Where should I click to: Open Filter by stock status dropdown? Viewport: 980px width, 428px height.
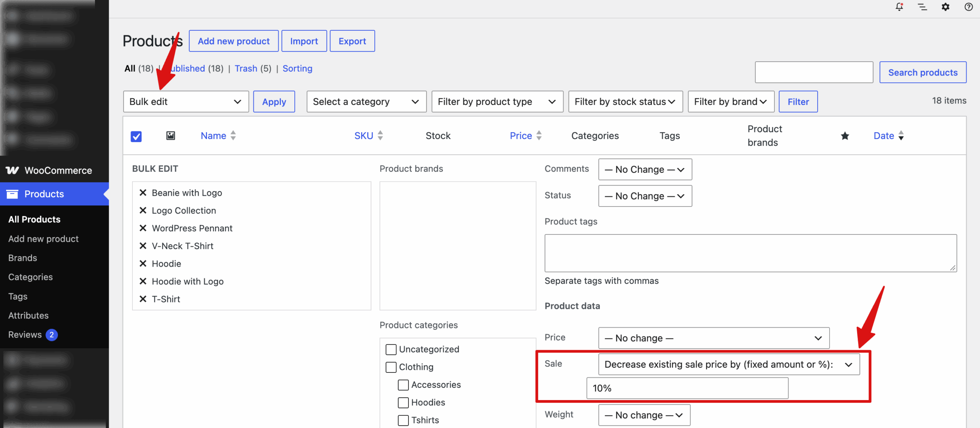(x=626, y=102)
